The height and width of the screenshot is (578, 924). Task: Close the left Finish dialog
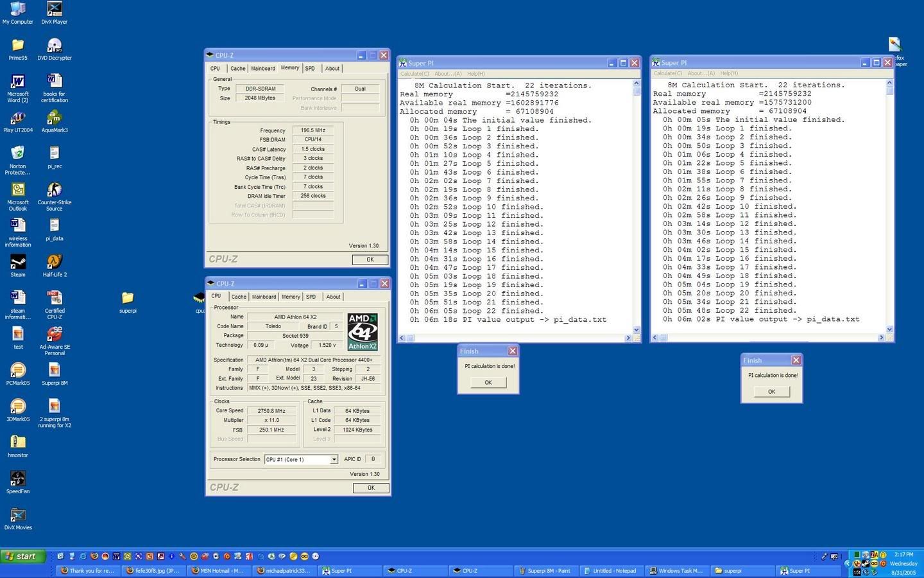coord(512,351)
